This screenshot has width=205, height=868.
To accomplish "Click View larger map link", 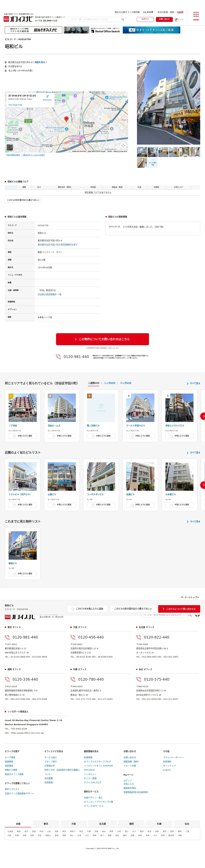I will tap(15, 105).
